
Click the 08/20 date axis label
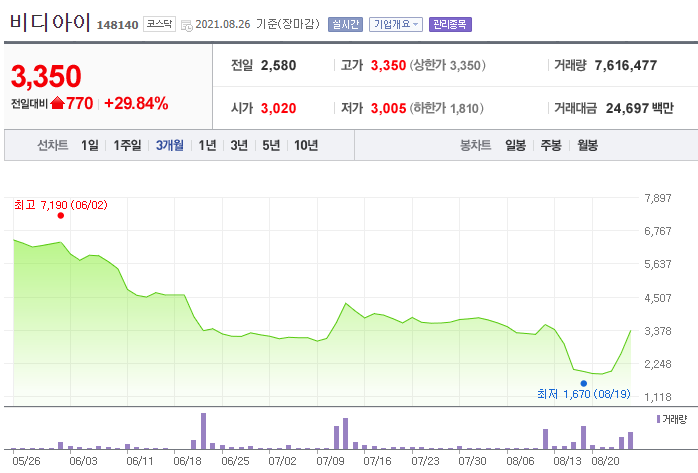(605, 461)
